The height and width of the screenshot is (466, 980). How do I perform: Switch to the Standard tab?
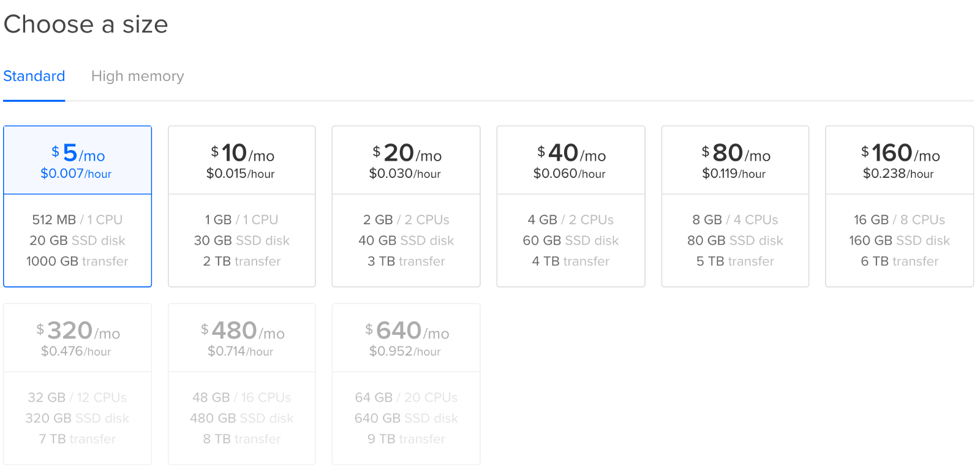tap(34, 76)
